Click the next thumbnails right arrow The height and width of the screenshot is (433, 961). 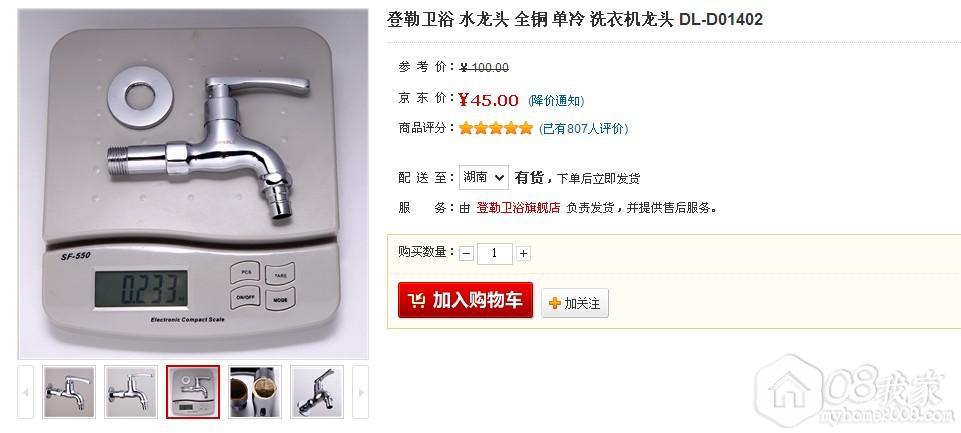click(360, 392)
